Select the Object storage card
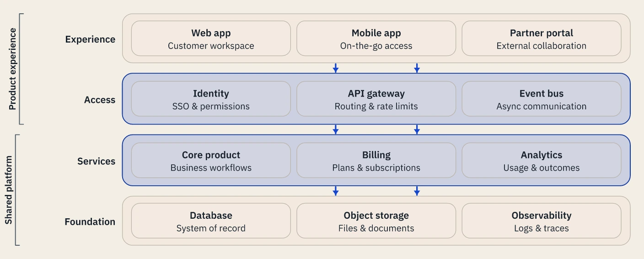The height and width of the screenshot is (259, 644). click(376, 221)
